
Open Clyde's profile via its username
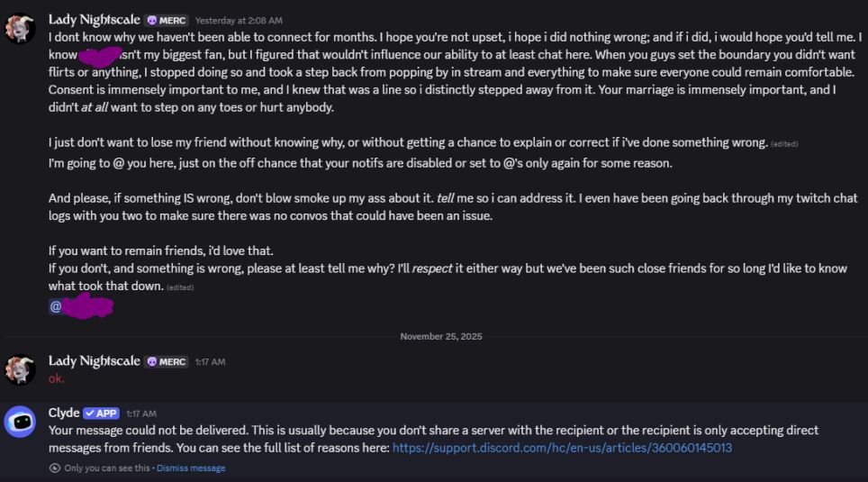click(x=63, y=413)
